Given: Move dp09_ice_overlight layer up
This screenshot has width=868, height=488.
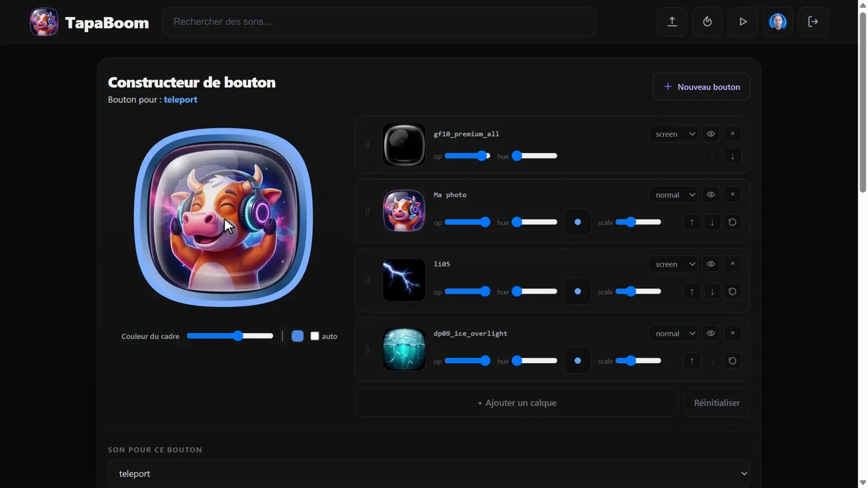Looking at the screenshot, I should click(x=692, y=361).
